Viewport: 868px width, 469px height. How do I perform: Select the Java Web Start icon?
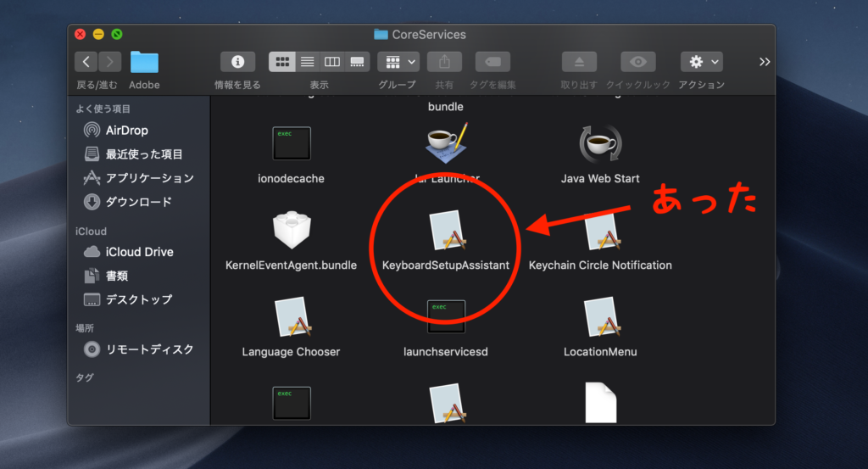(601, 143)
